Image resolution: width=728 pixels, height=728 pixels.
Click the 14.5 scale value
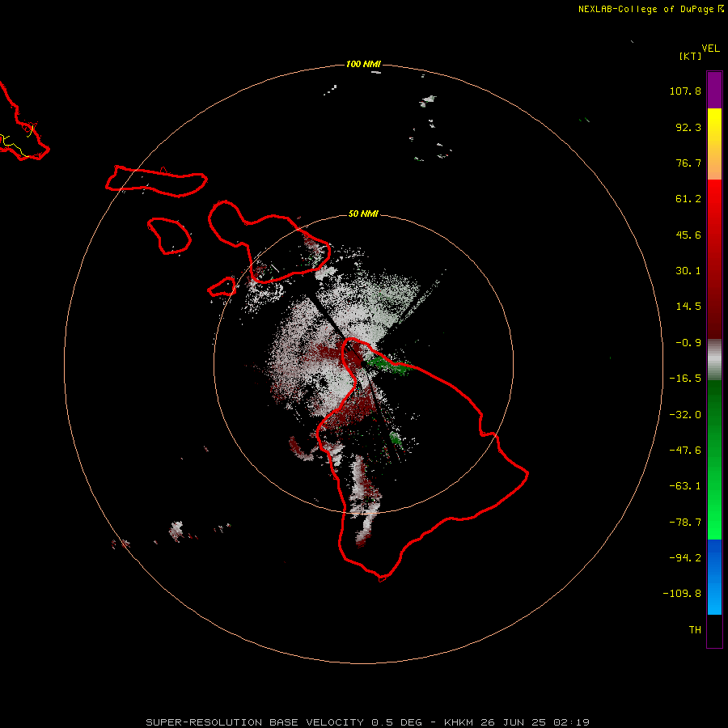click(688, 307)
